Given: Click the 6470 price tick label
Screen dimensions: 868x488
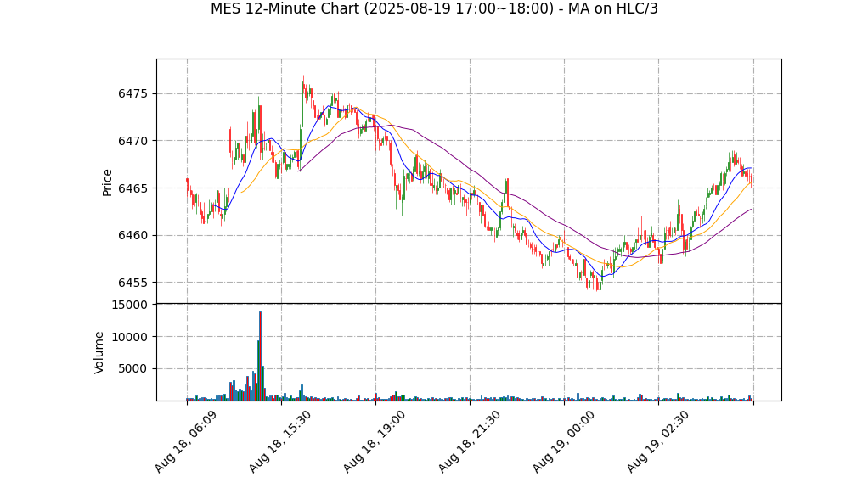Looking at the screenshot, I should (x=132, y=141).
